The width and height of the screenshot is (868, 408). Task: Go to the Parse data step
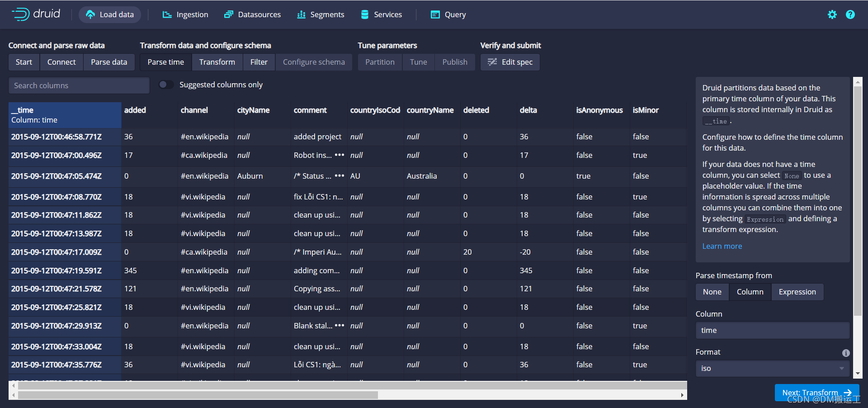(x=109, y=62)
